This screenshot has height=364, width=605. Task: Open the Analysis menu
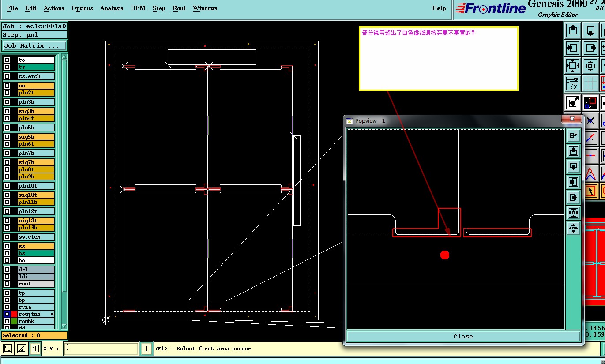pos(112,8)
